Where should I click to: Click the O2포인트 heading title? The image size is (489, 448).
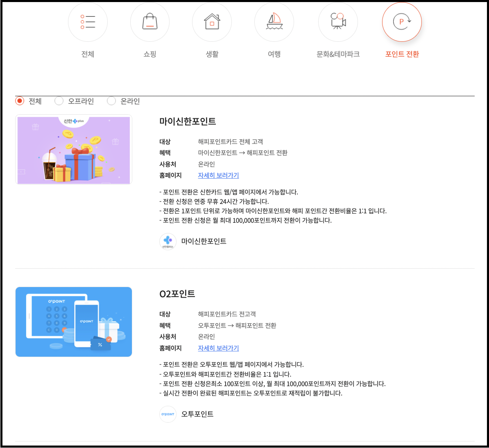click(177, 294)
